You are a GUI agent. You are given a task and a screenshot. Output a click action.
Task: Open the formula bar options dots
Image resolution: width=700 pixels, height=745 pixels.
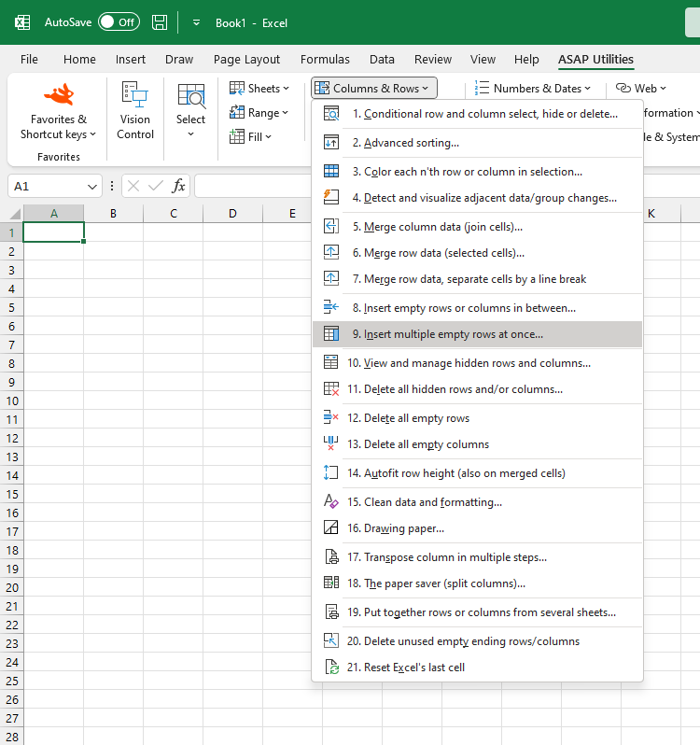click(112, 187)
